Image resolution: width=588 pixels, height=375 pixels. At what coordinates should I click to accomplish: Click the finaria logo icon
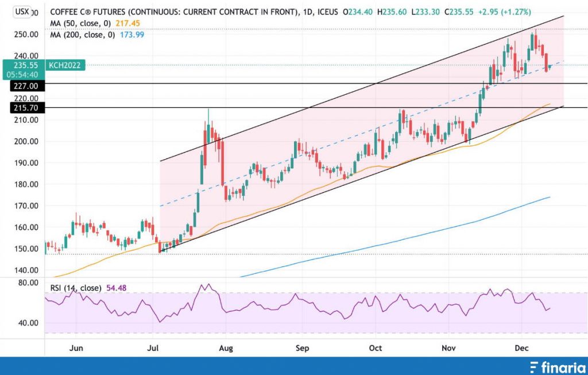tap(534, 366)
